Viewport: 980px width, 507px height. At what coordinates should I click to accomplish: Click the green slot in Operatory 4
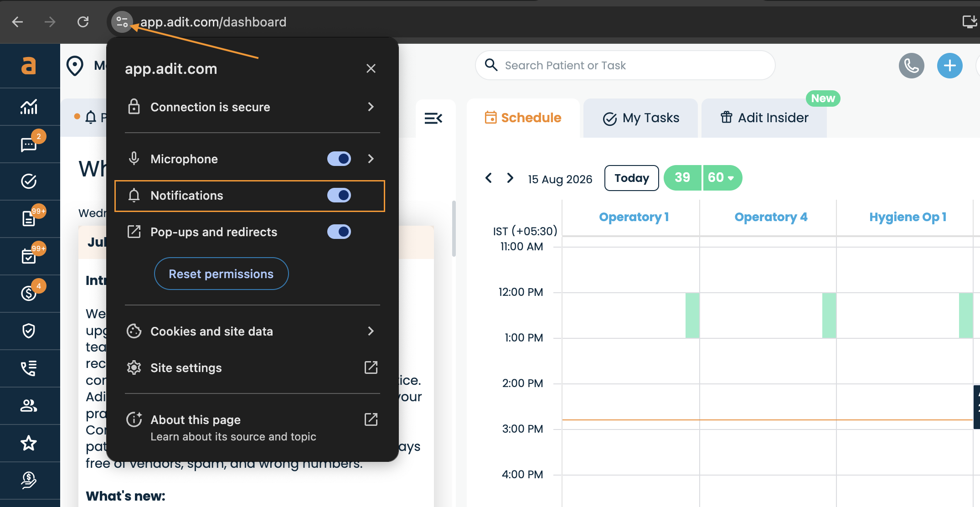click(x=829, y=316)
